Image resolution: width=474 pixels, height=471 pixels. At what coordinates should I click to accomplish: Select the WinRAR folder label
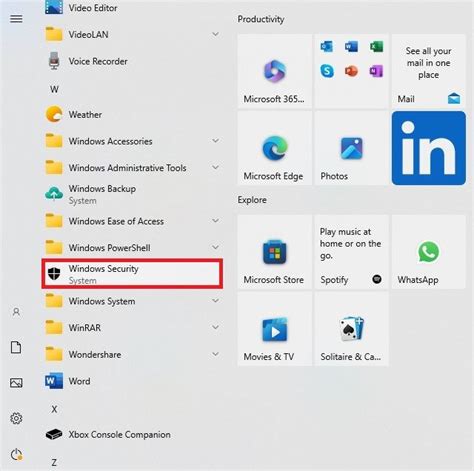[x=85, y=328]
